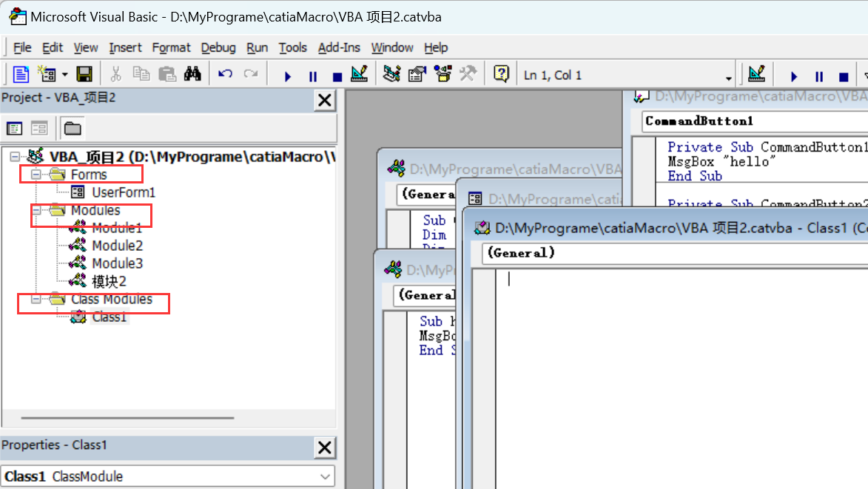This screenshot has height=489, width=868.
Task: Open the Properties Window toolbar icon
Action: [x=417, y=74]
